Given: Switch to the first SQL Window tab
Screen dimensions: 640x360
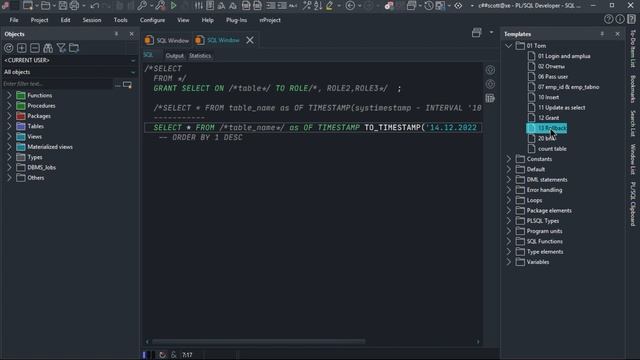Looking at the screenshot, I should (167, 40).
